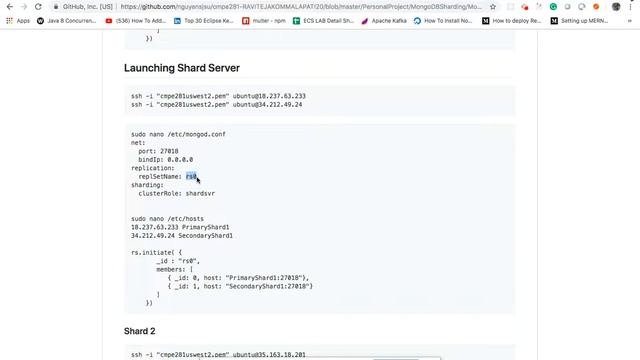
Task: Open the orange extension icon
Action: (x=596, y=7)
